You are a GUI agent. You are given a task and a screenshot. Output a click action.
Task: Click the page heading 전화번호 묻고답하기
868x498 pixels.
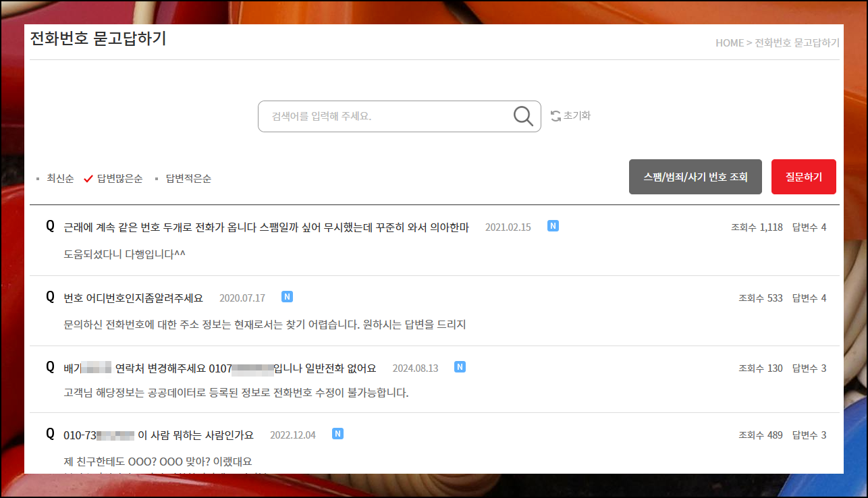click(99, 38)
